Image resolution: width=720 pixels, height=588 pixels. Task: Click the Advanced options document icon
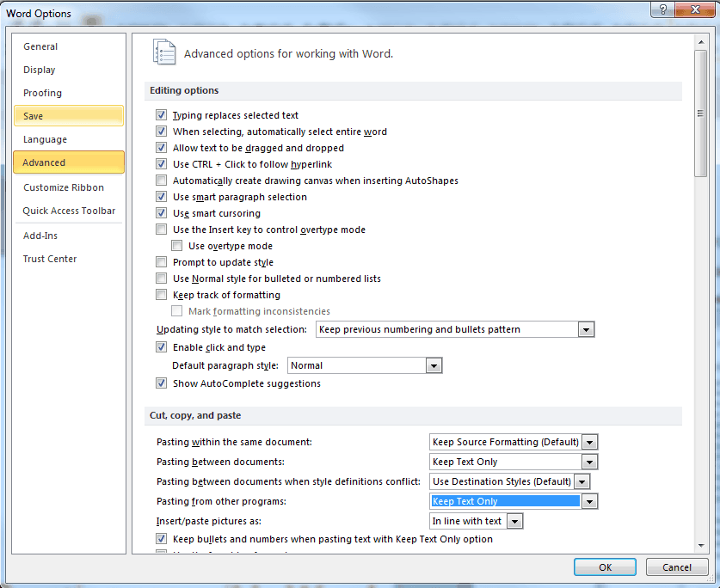[164, 52]
